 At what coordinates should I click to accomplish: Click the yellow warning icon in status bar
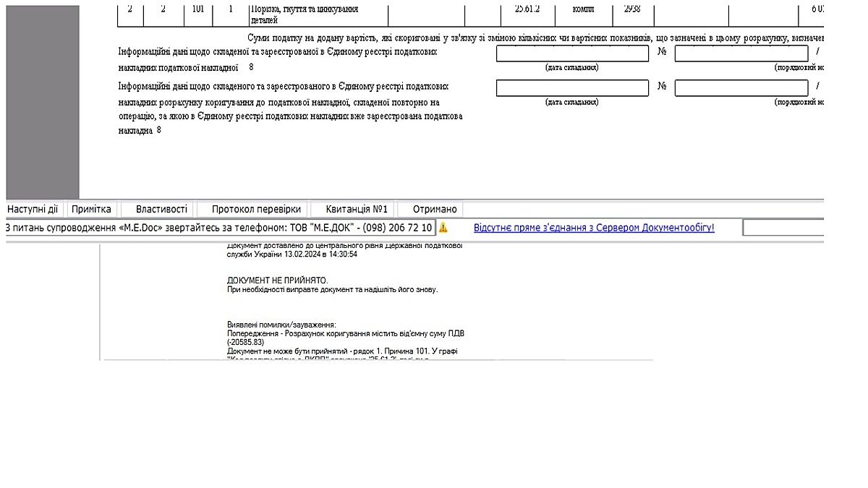[x=443, y=228]
